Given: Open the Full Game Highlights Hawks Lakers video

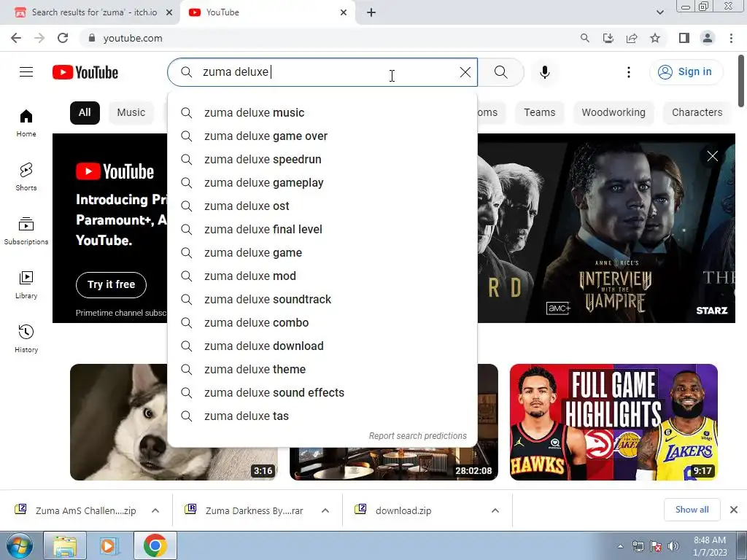Looking at the screenshot, I should click(x=614, y=422).
